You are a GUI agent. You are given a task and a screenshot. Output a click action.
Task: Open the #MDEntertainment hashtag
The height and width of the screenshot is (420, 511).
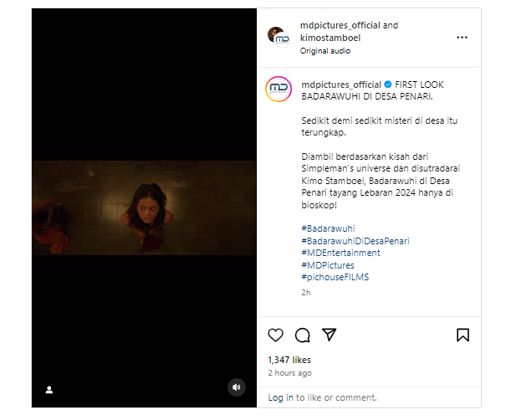340,253
